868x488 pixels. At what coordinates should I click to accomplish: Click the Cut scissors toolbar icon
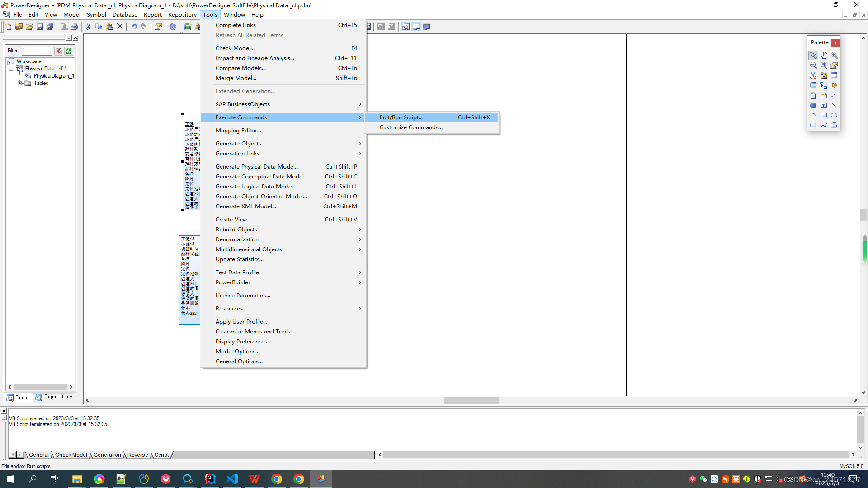[x=88, y=27]
